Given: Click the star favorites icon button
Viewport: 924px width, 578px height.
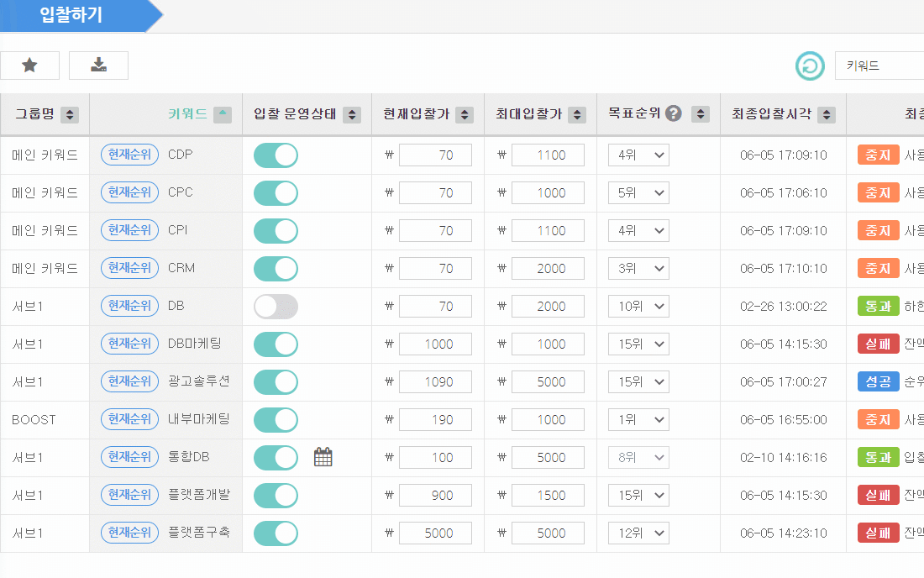Looking at the screenshot, I should point(29,66).
